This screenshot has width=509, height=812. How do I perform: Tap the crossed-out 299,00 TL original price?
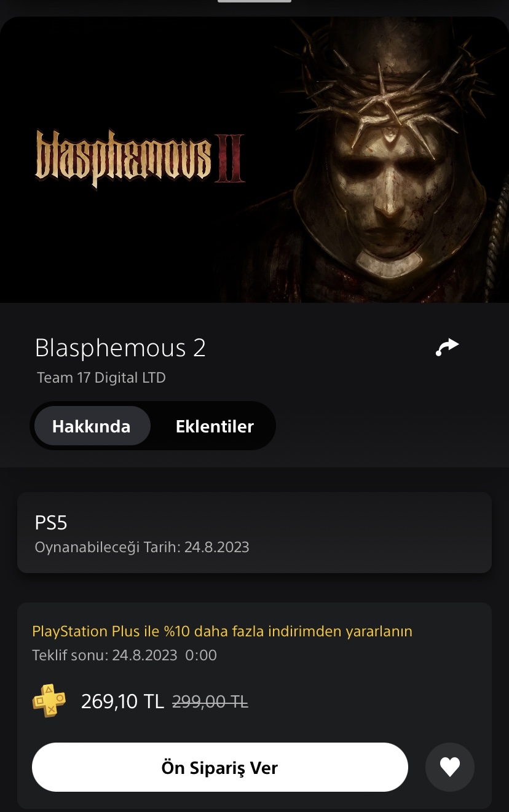[x=210, y=701]
